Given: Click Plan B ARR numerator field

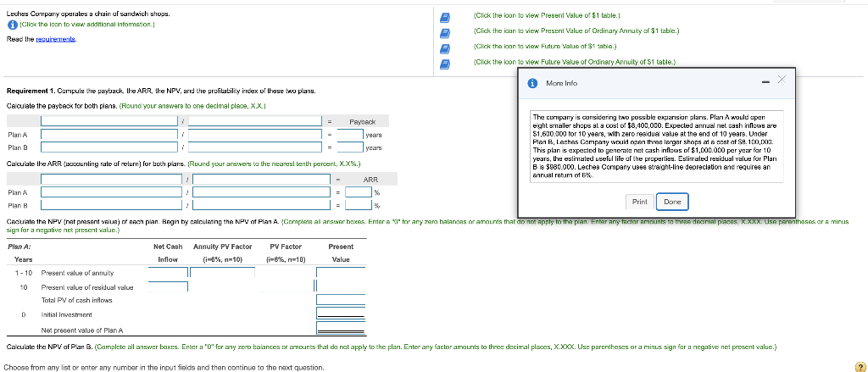Looking at the screenshot, I should (x=111, y=206).
